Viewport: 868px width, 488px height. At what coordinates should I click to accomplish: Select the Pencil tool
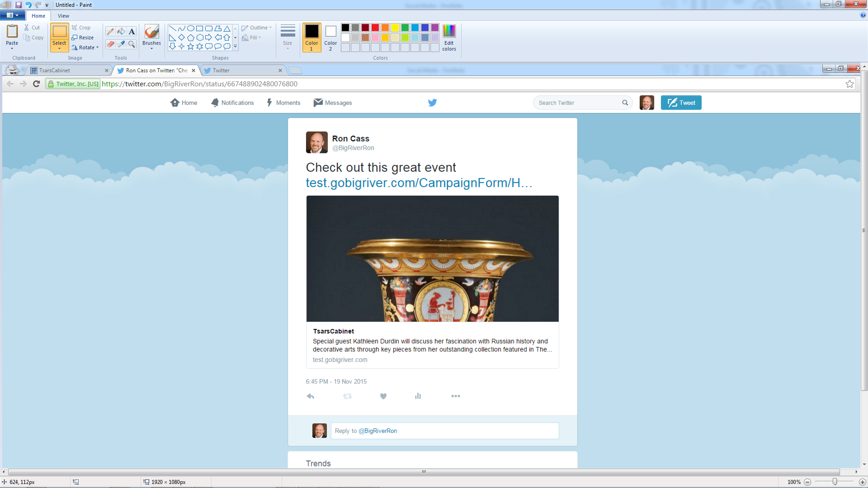click(x=110, y=31)
